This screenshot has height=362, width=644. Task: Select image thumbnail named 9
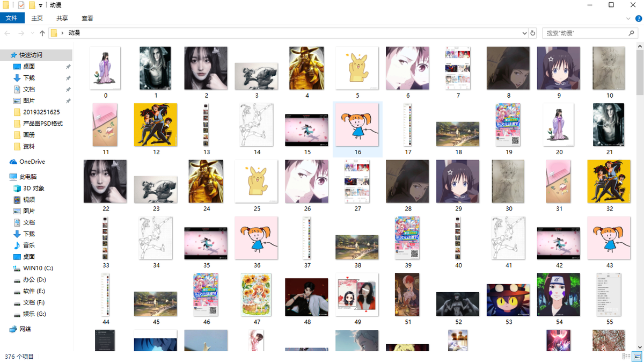point(559,68)
